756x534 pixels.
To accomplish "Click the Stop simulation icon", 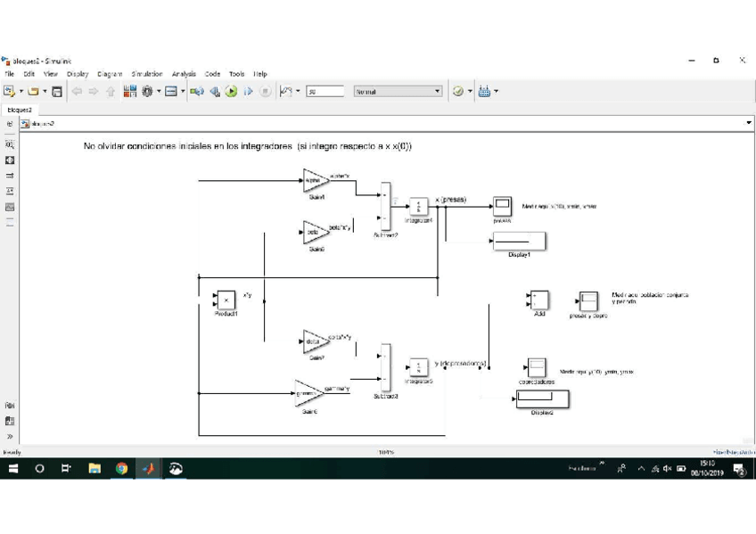I will 266,91.
